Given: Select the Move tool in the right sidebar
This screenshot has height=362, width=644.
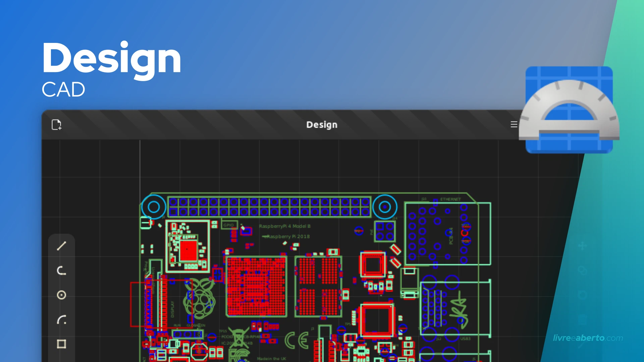Looking at the screenshot, I should (583, 247).
